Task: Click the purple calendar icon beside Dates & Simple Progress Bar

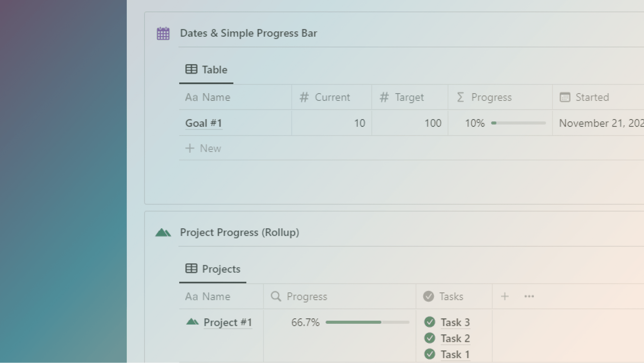Action: [163, 33]
